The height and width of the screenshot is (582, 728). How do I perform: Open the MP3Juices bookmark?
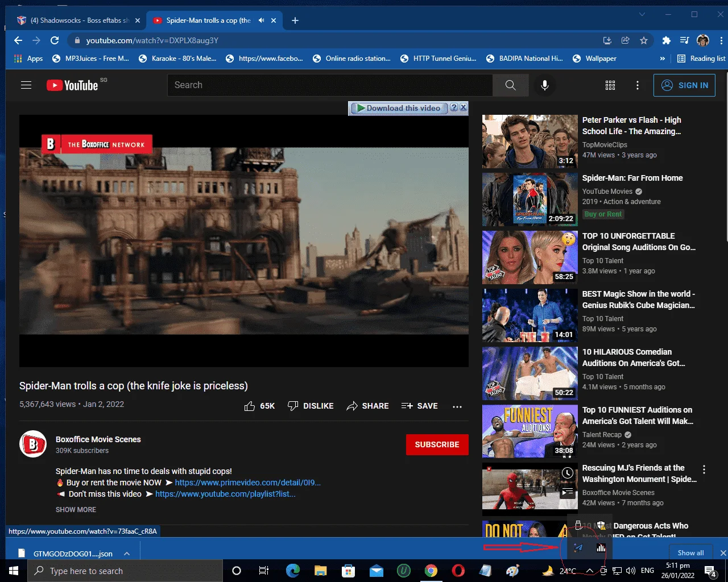(90, 59)
